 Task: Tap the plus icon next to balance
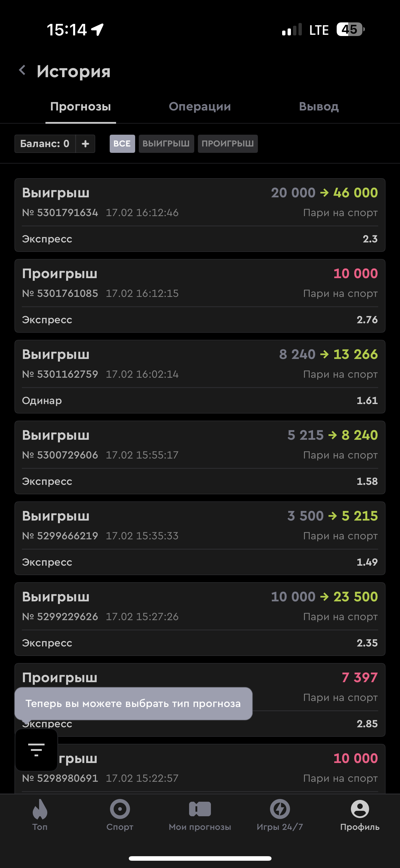click(85, 144)
